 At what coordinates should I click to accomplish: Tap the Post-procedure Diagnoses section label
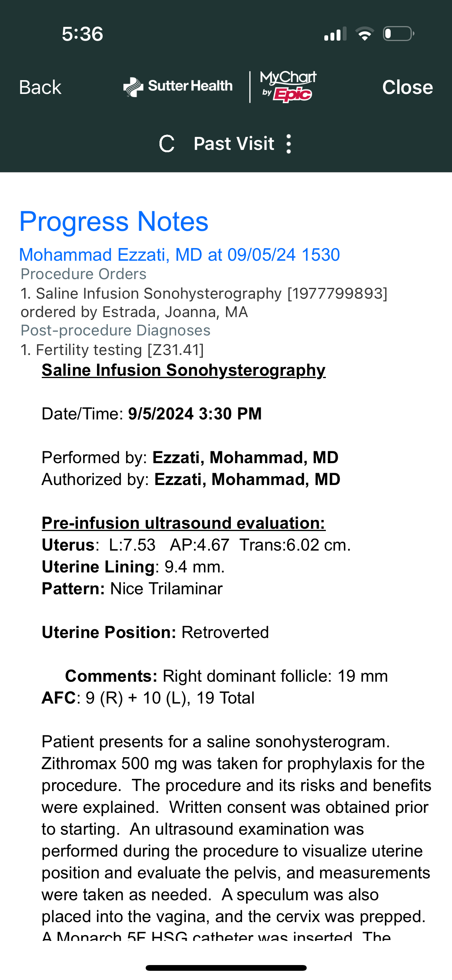115,331
